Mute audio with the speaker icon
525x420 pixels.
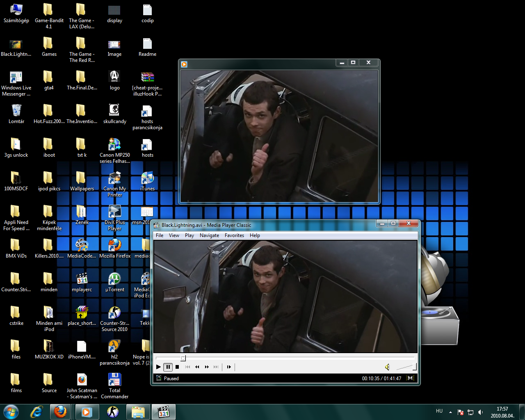click(x=387, y=367)
